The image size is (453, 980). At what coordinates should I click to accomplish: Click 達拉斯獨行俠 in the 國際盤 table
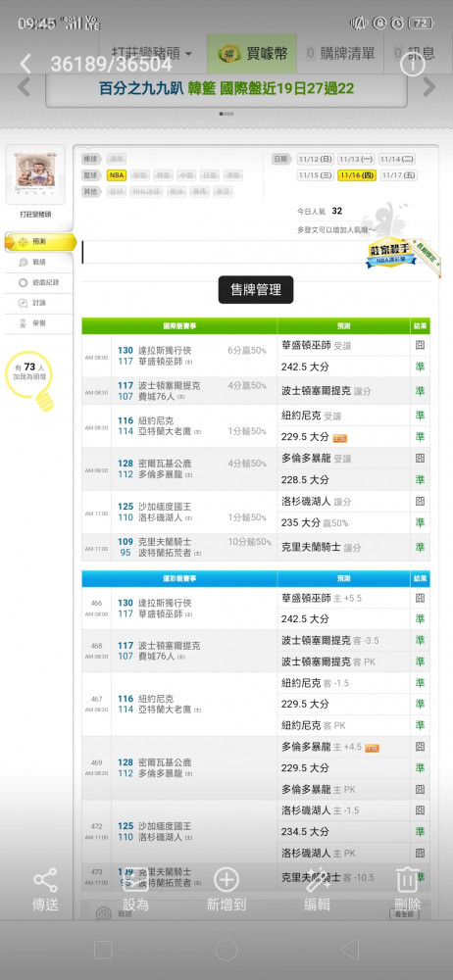pyautogui.click(x=165, y=351)
